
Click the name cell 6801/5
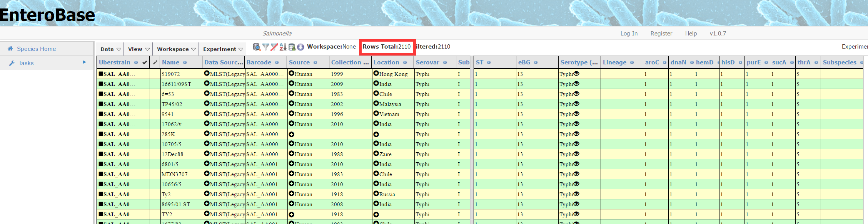click(x=182, y=164)
